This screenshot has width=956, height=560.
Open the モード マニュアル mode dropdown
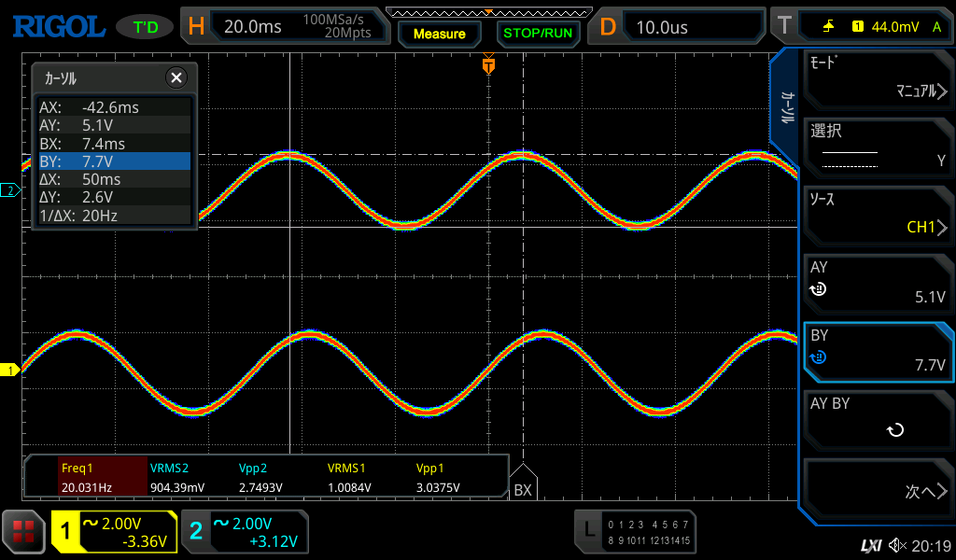(878, 78)
